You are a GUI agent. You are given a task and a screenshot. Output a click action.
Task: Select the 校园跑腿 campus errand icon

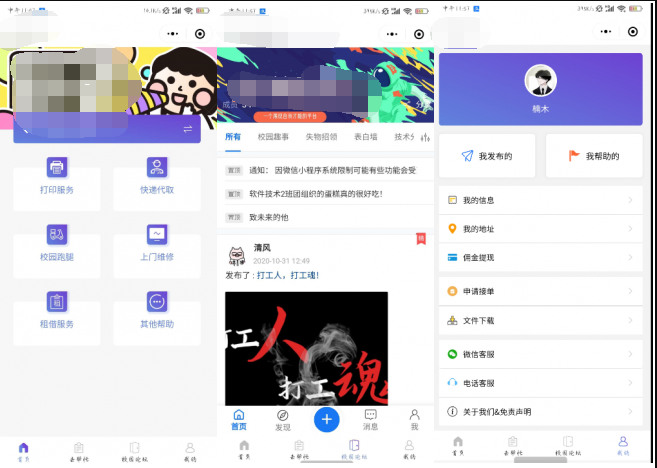56,235
